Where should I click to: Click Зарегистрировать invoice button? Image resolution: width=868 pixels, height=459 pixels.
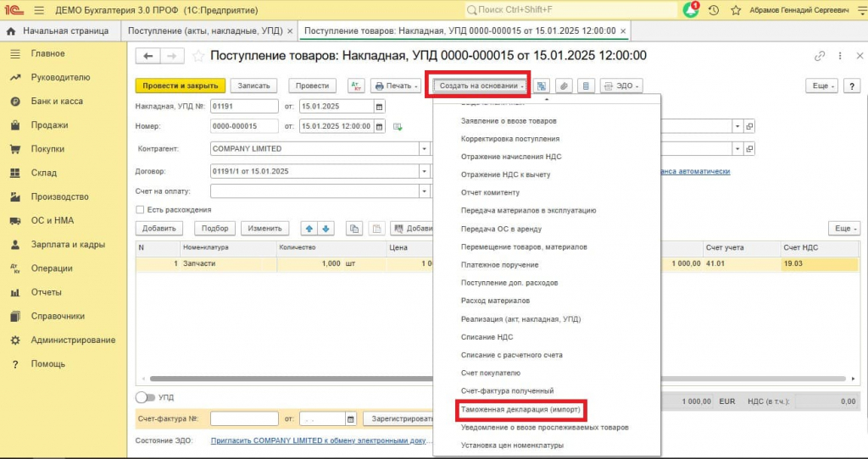(x=400, y=419)
